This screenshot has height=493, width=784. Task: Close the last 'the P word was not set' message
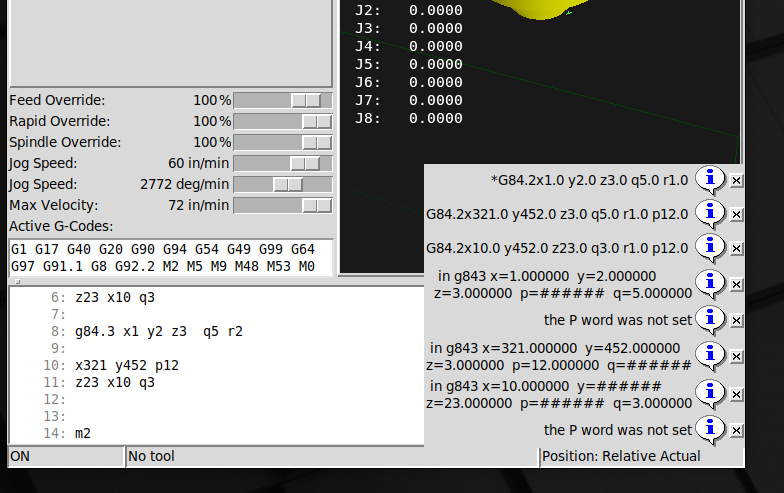(x=736, y=430)
